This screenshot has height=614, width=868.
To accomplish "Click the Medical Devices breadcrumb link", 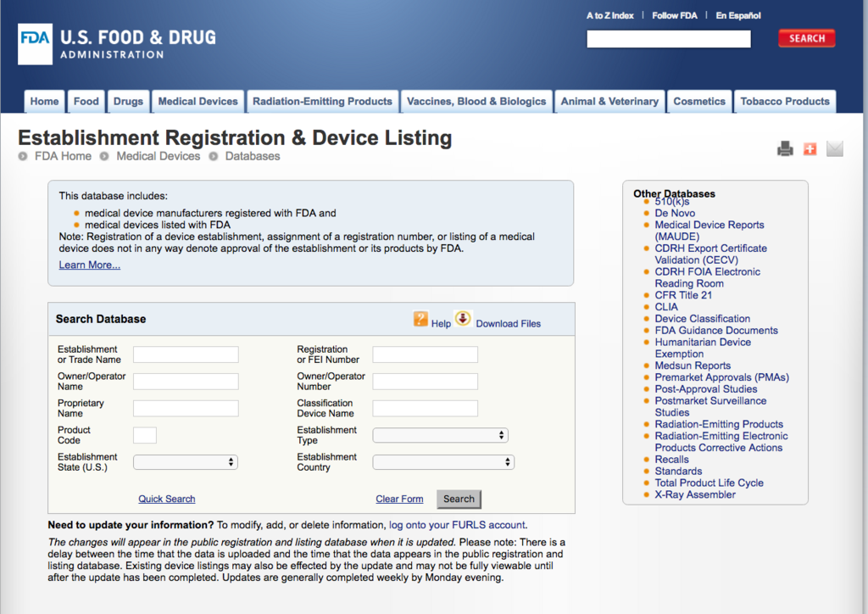I will click(159, 156).
